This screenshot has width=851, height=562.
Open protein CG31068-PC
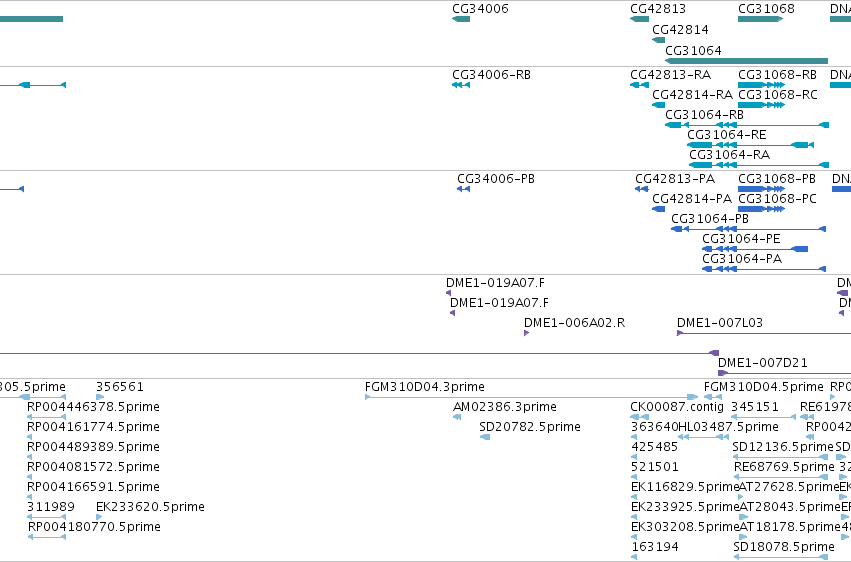point(777,199)
